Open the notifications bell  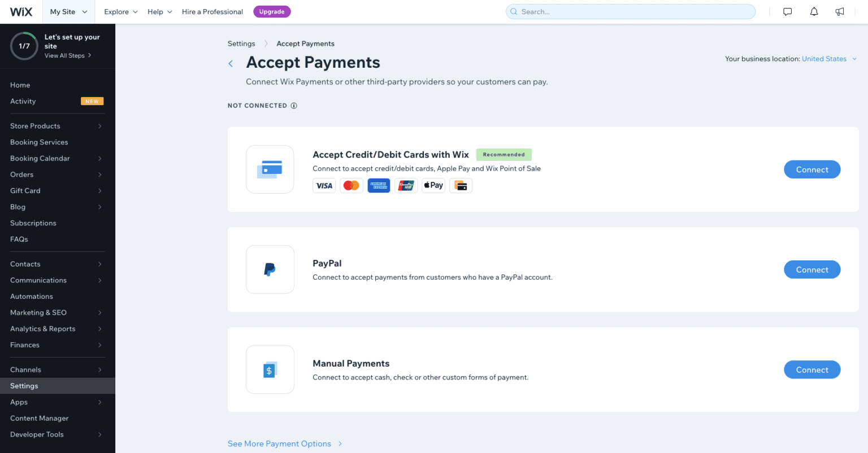814,12
